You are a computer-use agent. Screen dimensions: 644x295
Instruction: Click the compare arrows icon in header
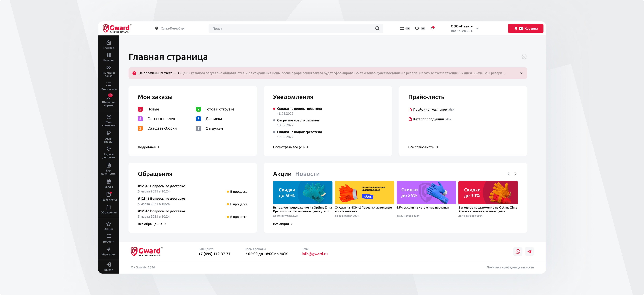point(402,28)
